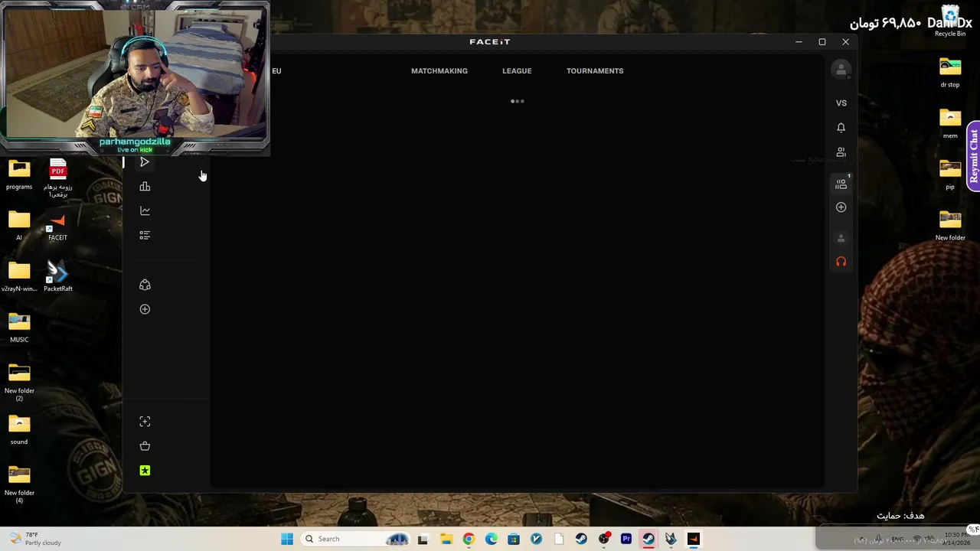
Task: Minimize the FACEIT window
Action: 799,42
